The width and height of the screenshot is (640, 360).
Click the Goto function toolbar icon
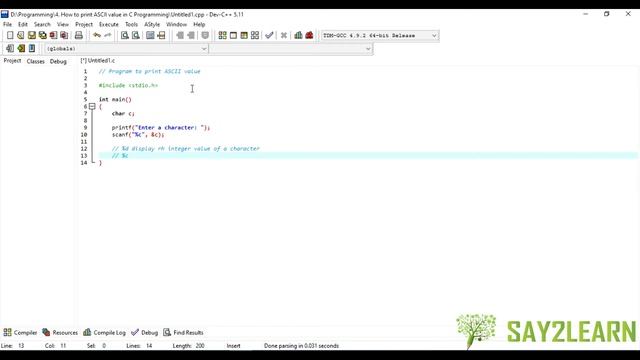[150, 36]
